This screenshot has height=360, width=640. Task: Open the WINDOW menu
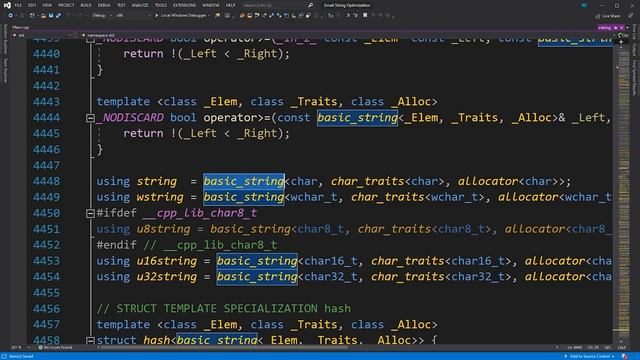point(211,5)
